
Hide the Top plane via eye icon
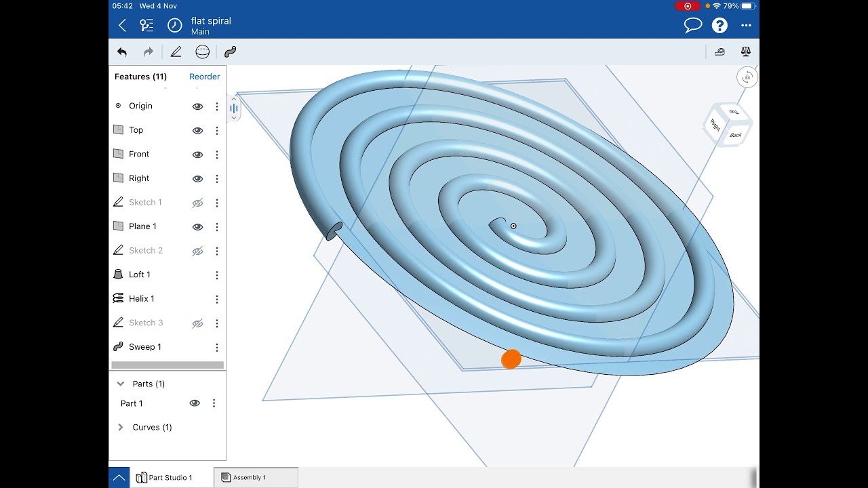(198, 131)
